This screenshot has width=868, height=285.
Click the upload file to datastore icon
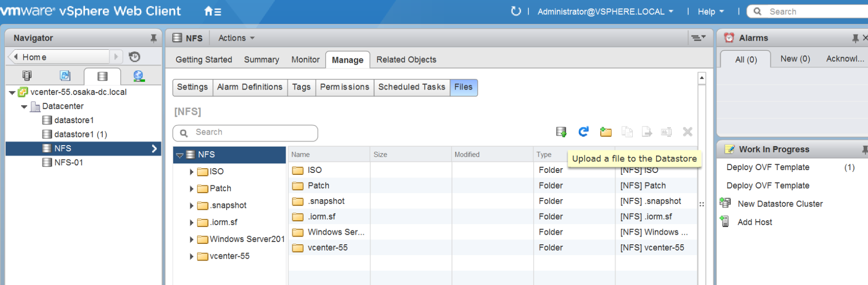pyautogui.click(x=561, y=132)
